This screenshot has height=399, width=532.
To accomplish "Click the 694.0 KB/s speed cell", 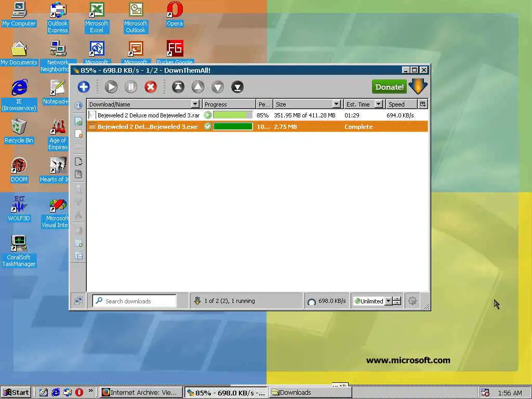I will pyautogui.click(x=400, y=115).
